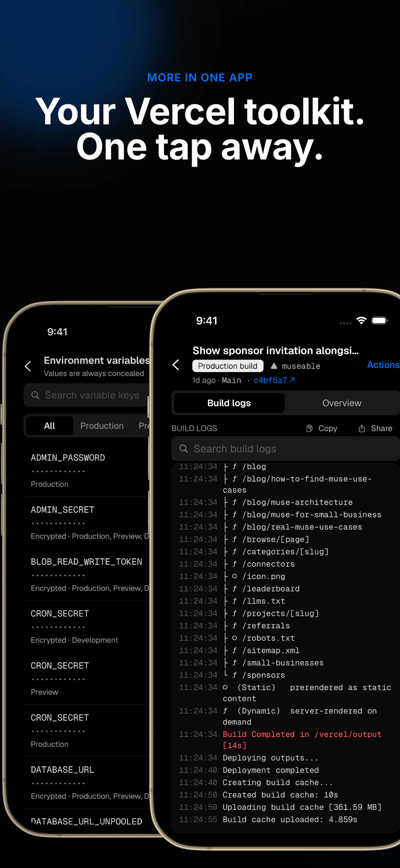Switch to the Build logs tab
This screenshot has height=868, width=400.
[x=229, y=403]
